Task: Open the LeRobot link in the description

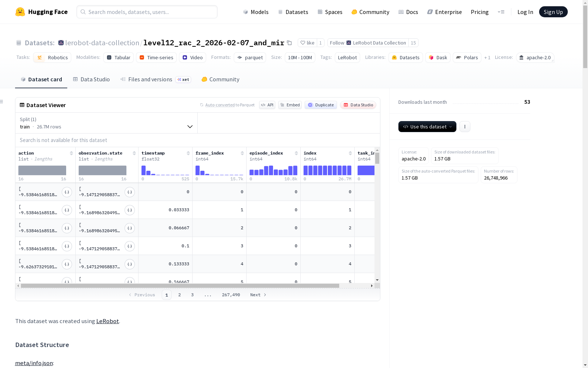Action: click(107, 321)
